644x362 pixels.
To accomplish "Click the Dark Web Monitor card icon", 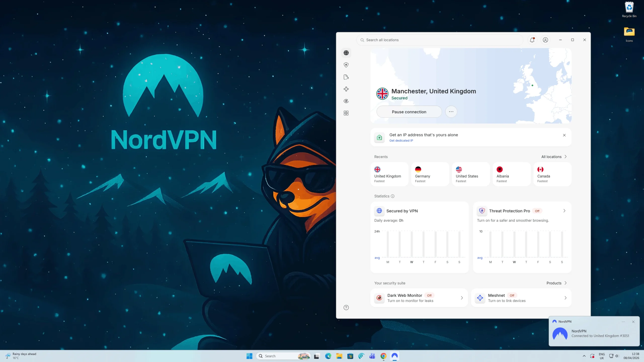I will 379,298.
